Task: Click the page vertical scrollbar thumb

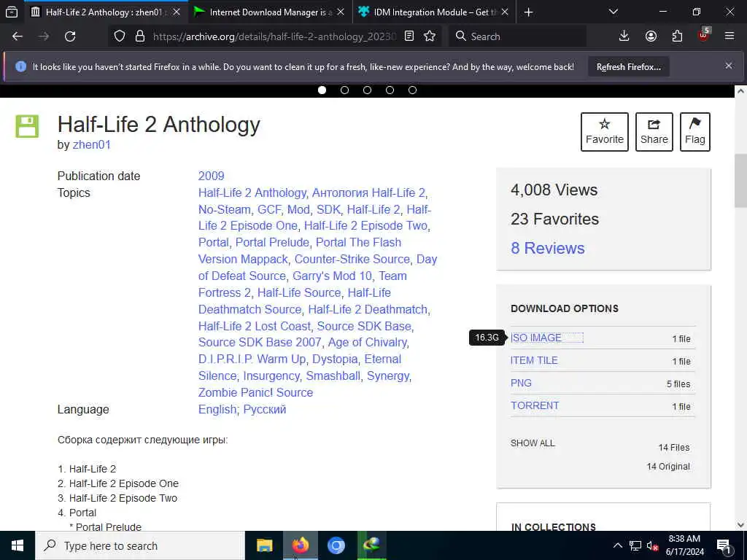Action: tap(740, 181)
